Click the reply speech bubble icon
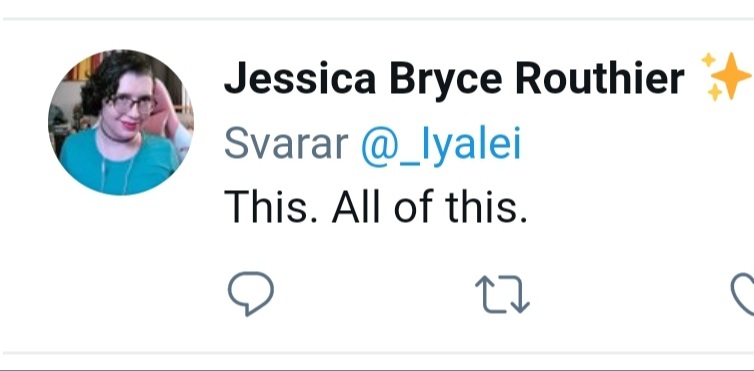Viewport: 754px width, 371px height. pos(251,294)
